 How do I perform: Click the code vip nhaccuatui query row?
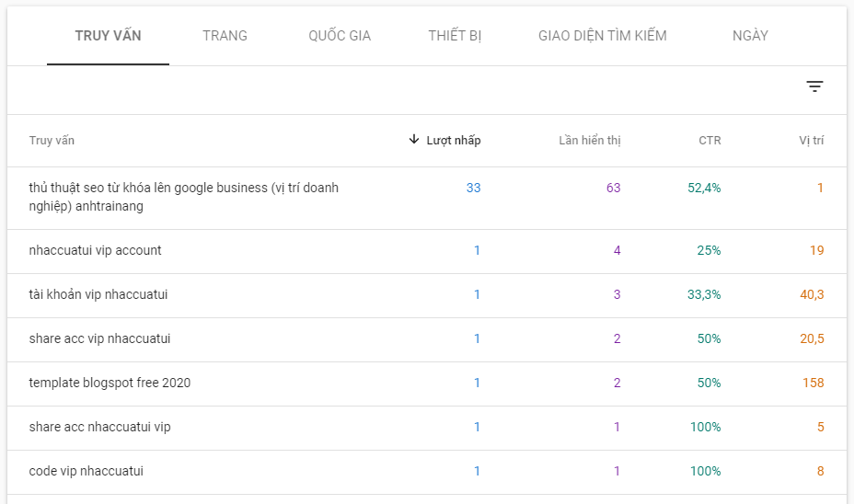pos(87,471)
